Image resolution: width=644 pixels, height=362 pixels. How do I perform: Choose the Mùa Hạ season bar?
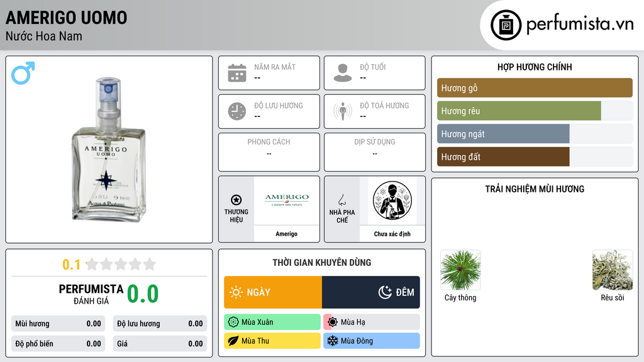[372, 322]
